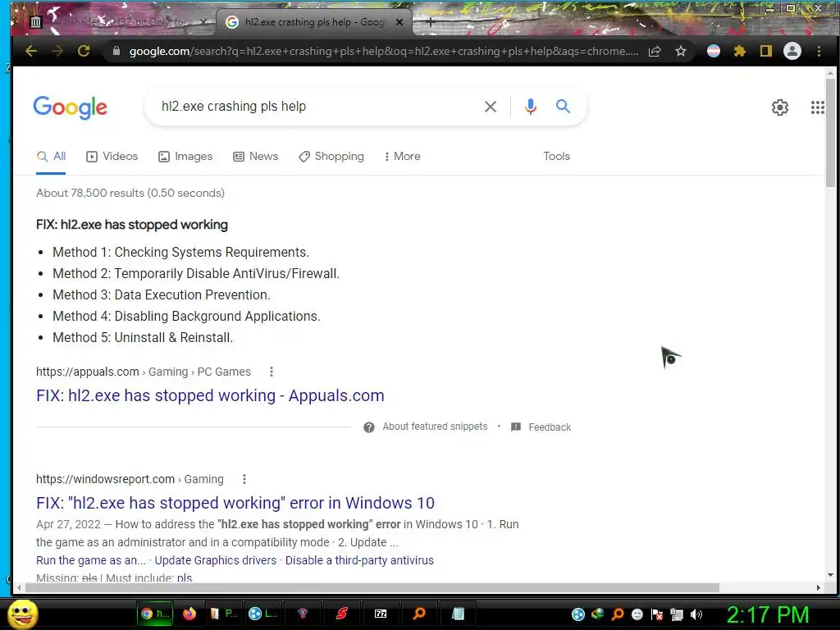840x630 pixels.
Task: Click the horizontal scrollbar thumb
Action: 372,587
